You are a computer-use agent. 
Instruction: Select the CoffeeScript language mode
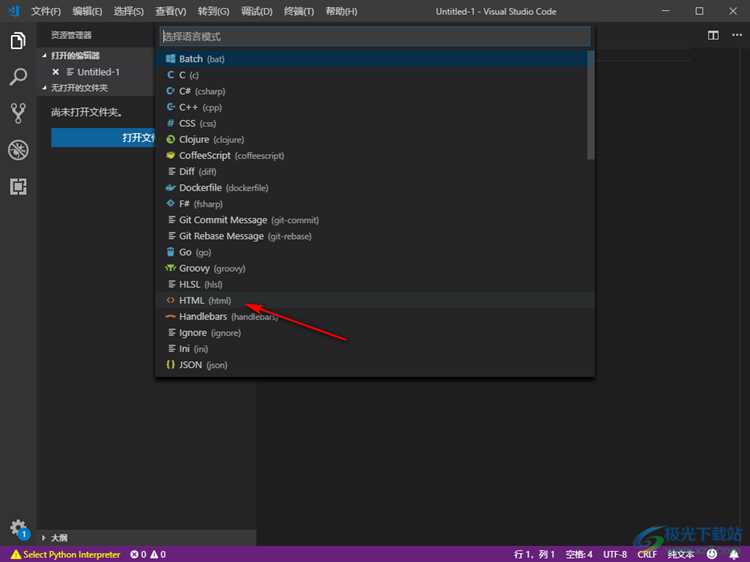(x=375, y=155)
